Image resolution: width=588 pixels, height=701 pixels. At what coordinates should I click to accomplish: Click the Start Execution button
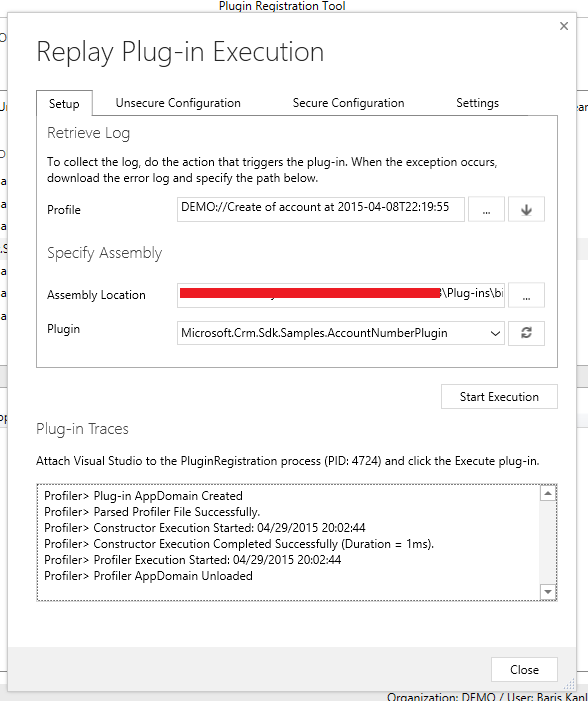[499, 397]
